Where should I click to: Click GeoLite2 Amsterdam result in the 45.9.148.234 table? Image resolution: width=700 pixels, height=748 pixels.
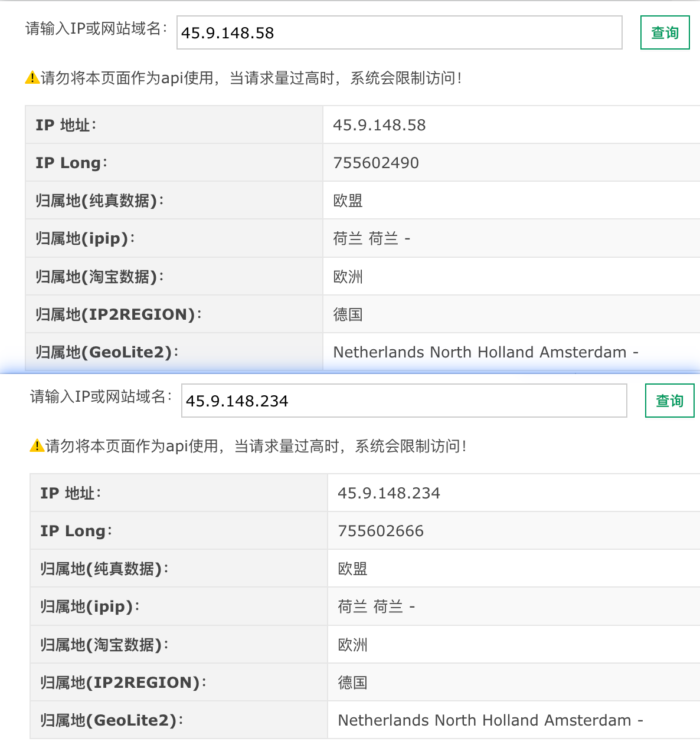(490, 720)
